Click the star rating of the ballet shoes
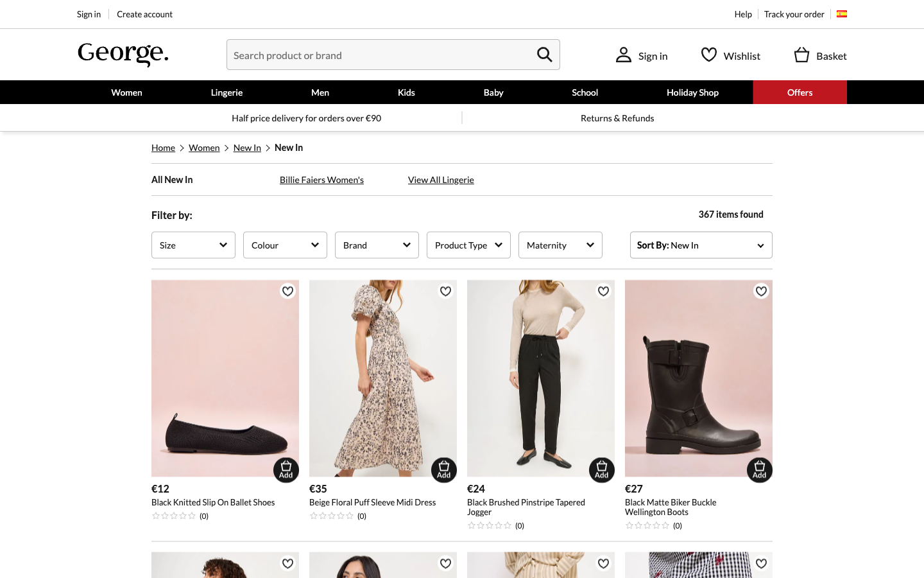 174,515
